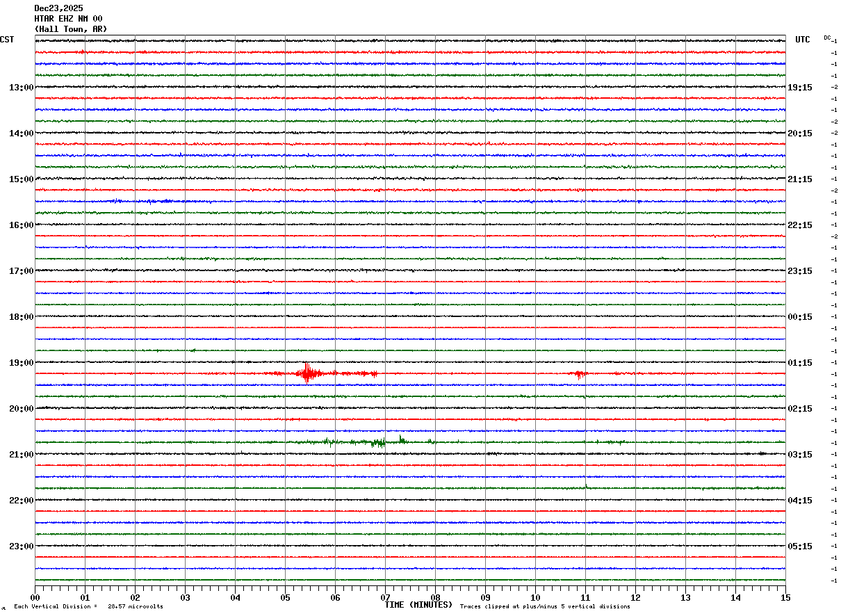This screenshot has height=616, width=841.
Task: Click the Each Vertical Division scale note
Action: click(88, 607)
